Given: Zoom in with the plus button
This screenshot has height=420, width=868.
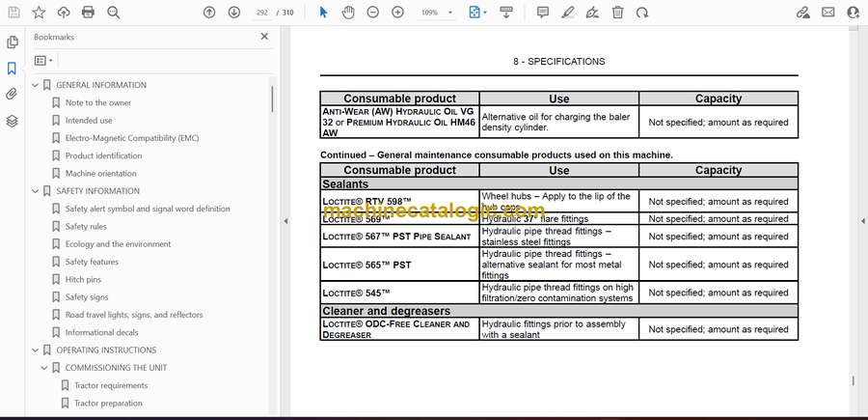Looking at the screenshot, I should [397, 13].
